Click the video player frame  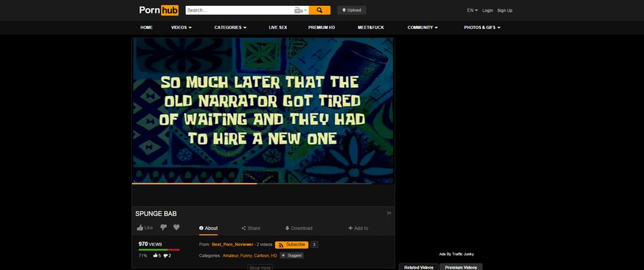point(263,110)
